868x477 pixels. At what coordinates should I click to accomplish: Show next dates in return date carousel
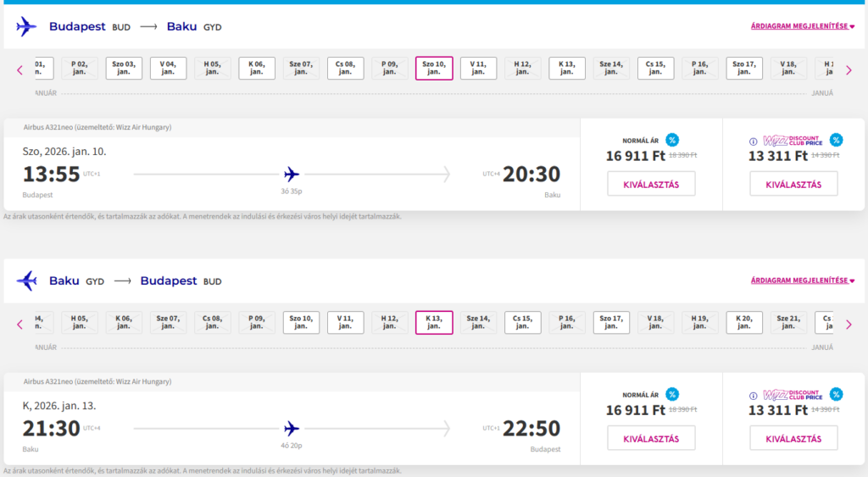click(849, 323)
